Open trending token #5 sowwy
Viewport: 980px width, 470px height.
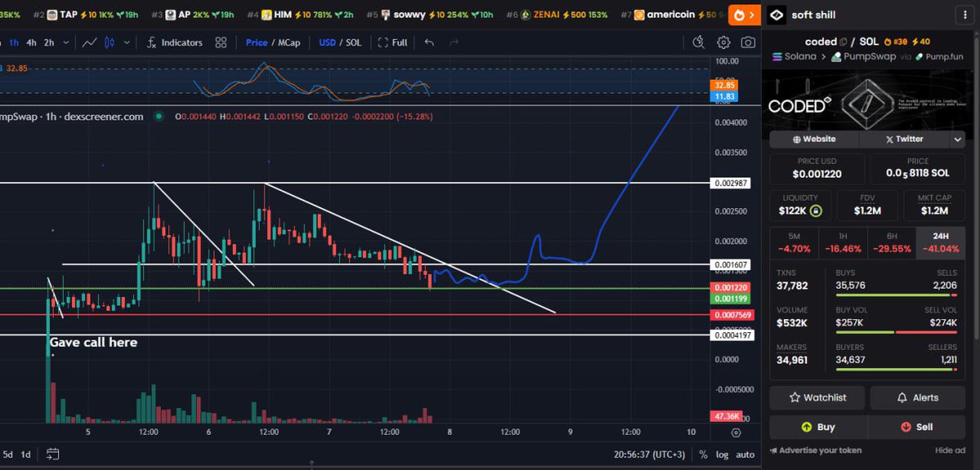(x=430, y=15)
